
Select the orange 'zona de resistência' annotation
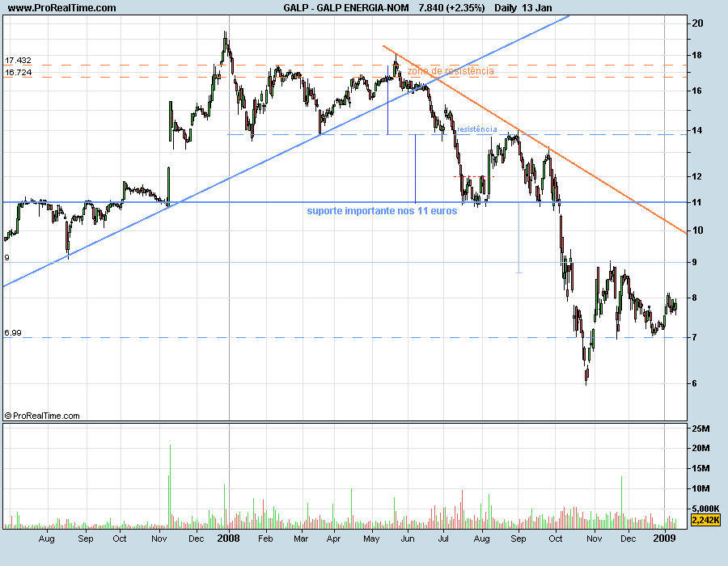tap(451, 71)
